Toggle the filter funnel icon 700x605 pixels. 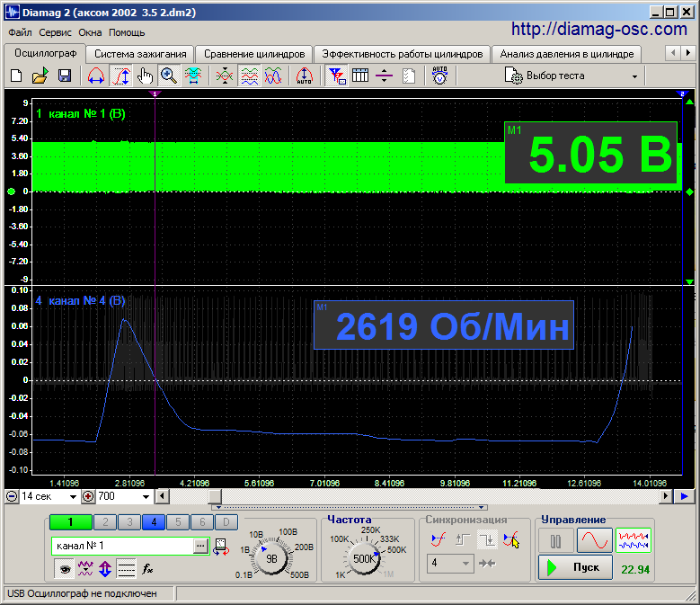coord(336,76)
